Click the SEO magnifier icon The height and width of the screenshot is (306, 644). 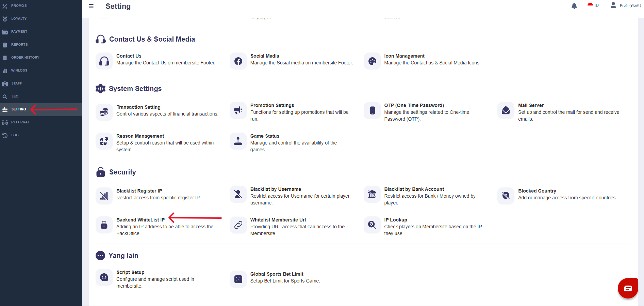[x=5, y=97]
